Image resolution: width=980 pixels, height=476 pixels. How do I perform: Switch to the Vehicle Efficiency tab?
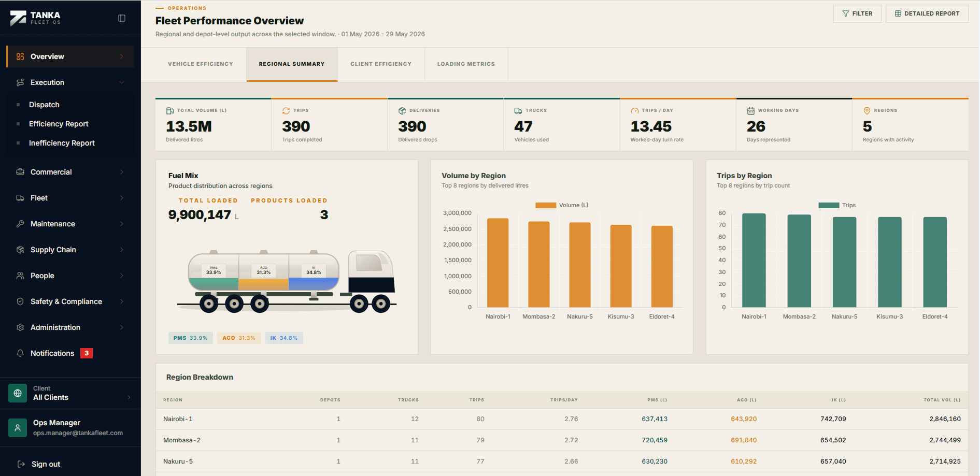tap(201, 64)
